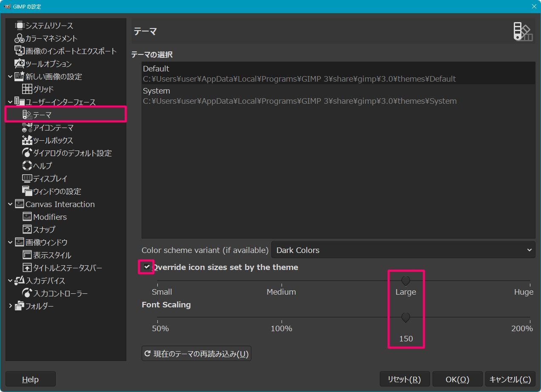541x392 pixels.
Task: Click the Help button
Action: coord(30,379)
